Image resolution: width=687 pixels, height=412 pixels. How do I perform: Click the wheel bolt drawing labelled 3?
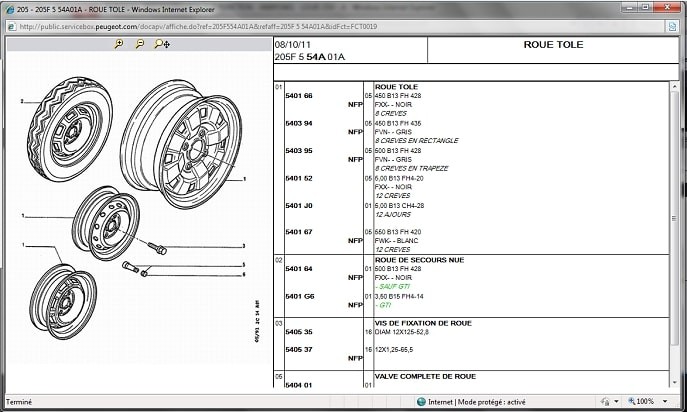pyautogui.click(x=157, y=249)
